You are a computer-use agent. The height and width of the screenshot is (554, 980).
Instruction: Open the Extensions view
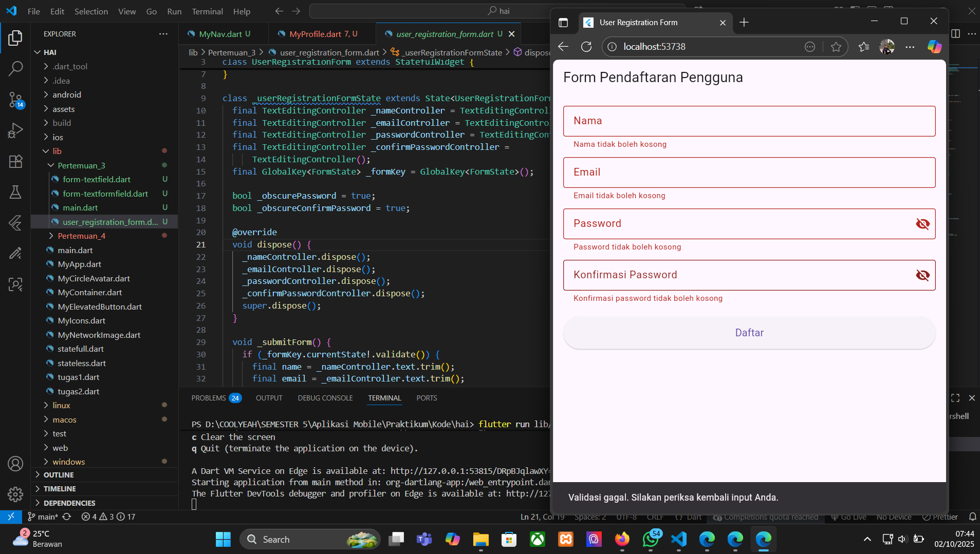click(15, 161)
